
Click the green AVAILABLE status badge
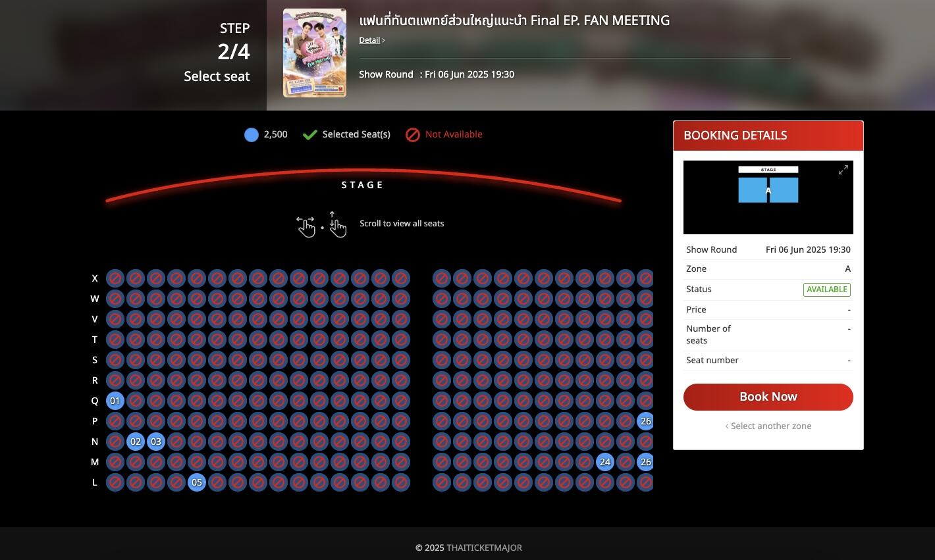[x=827, y=290]
